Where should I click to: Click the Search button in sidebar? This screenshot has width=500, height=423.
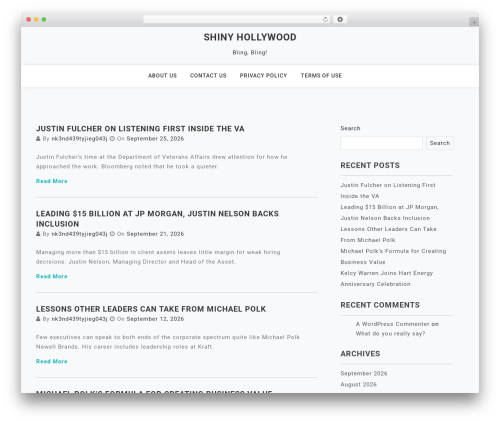click(440, 143)
